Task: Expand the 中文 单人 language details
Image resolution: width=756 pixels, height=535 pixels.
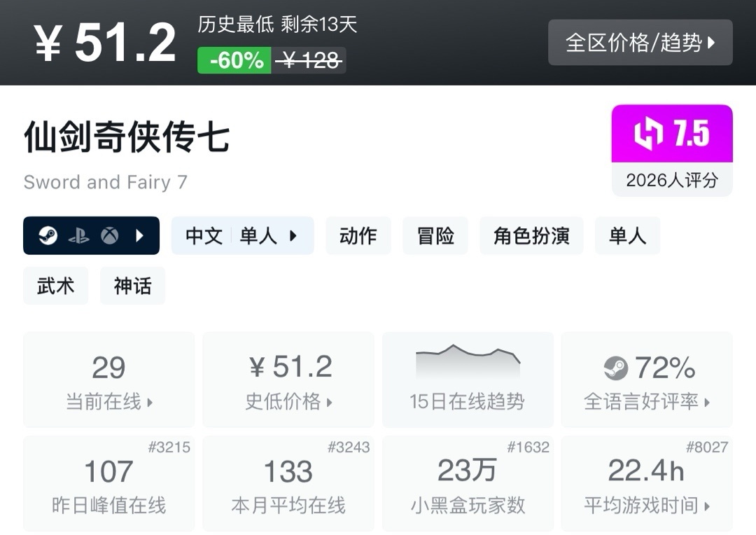Action: click(242, 235)
